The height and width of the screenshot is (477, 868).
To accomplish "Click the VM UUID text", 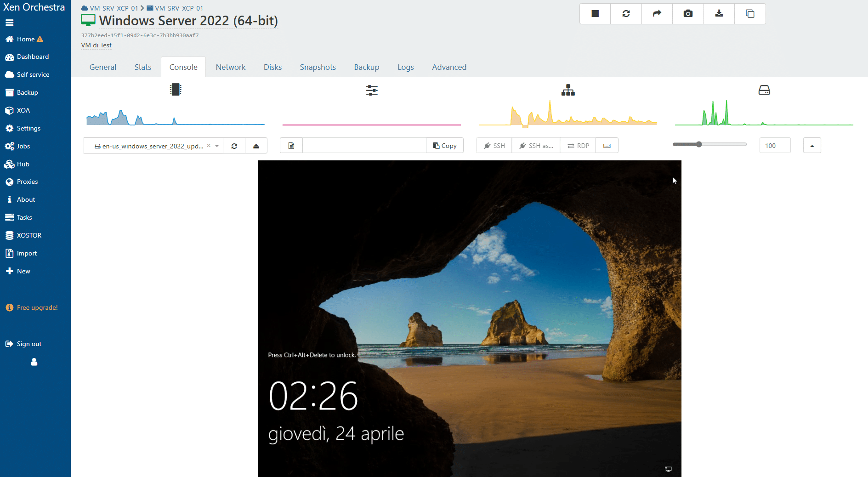I will click(x=140, y=35).
